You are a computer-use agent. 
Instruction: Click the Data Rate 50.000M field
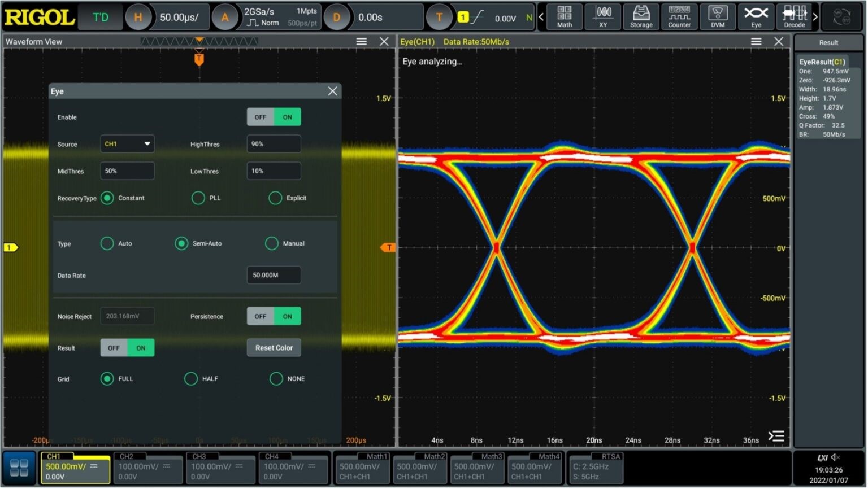[x=274, y=276]
